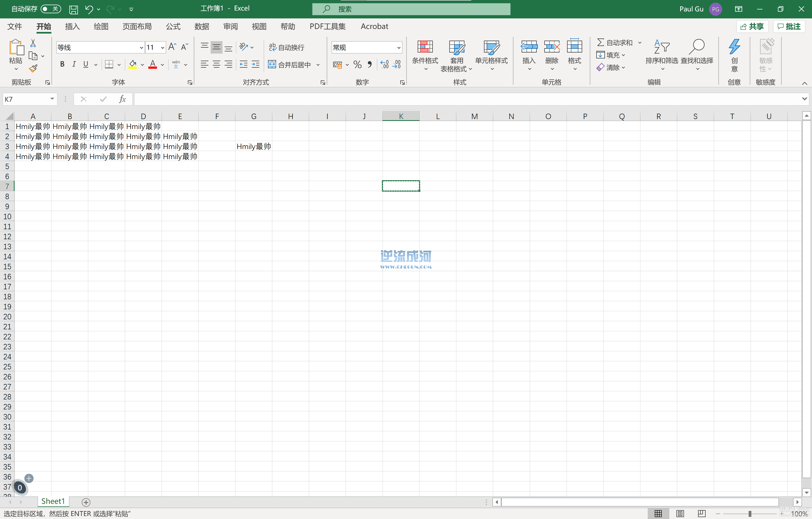Click the Percent Style icon
Image resolution: width=812 pixels, height=519 pixels.
358,64
